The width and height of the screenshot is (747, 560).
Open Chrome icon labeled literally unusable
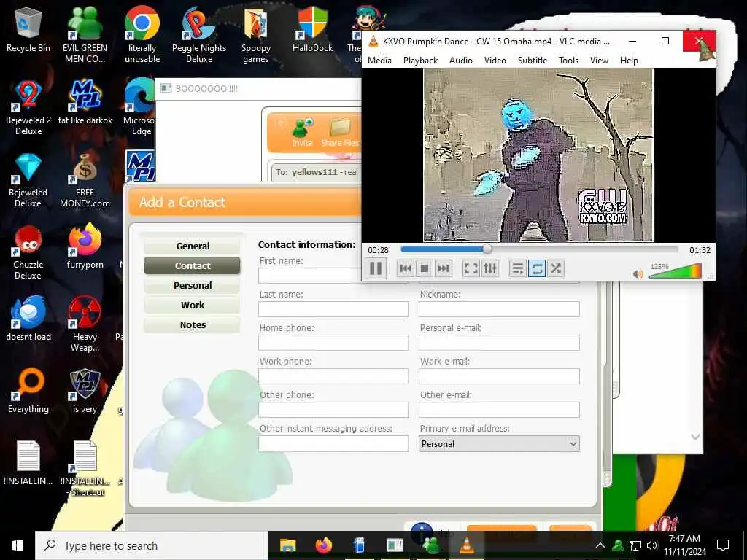point(142,34)
